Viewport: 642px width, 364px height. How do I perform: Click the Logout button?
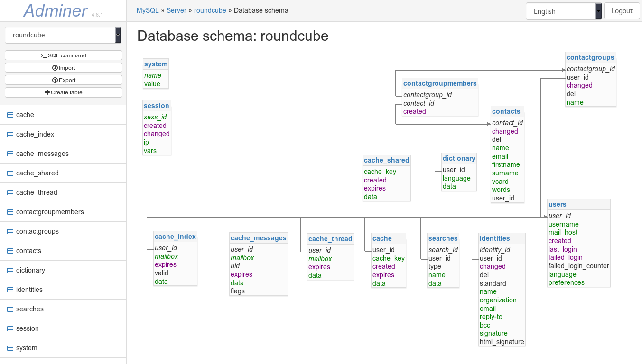622,10
